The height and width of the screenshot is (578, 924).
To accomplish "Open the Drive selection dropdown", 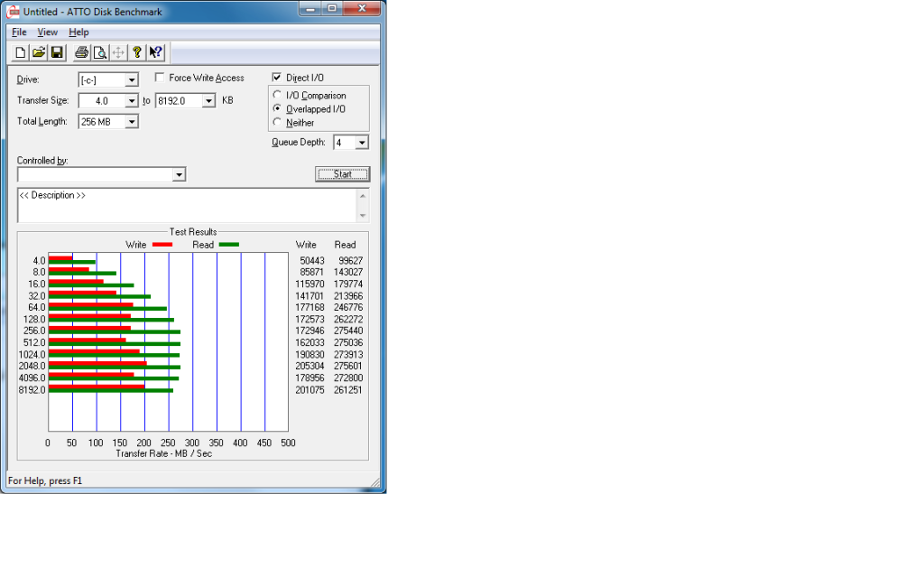I will click(x=132, y=80).
